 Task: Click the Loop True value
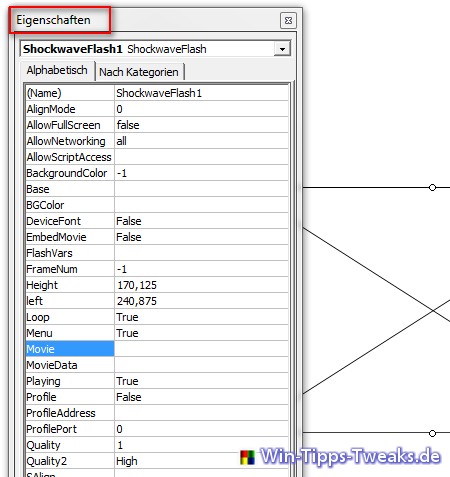click(x=201, y=317)
